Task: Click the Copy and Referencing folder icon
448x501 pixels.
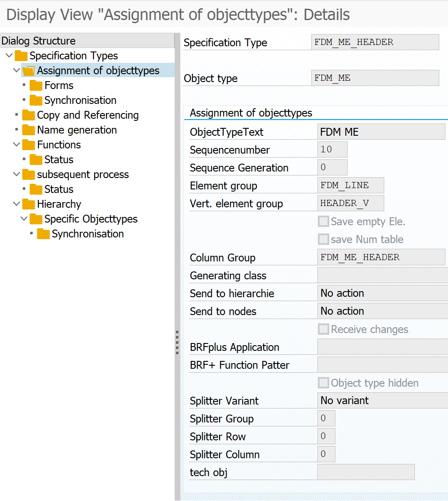Action: point(28,115)
